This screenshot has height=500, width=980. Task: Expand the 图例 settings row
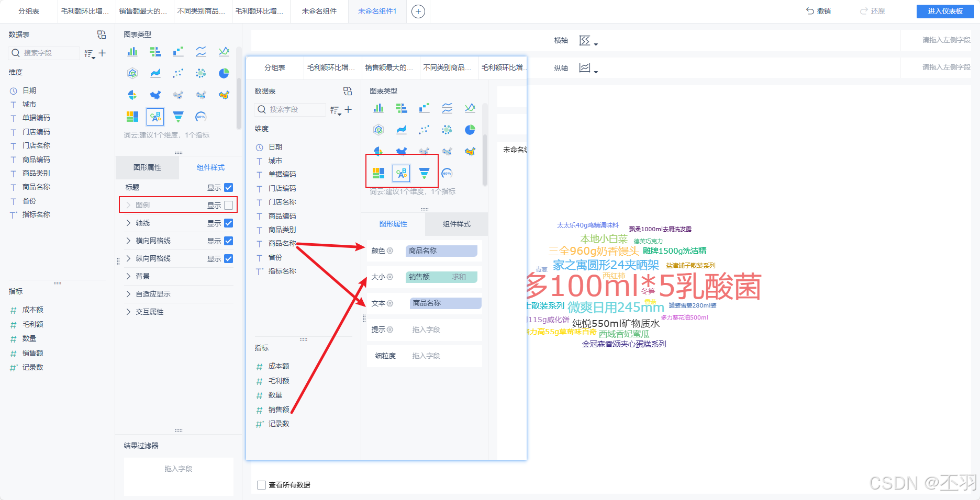pyautogui.click(x=128, y=205)
